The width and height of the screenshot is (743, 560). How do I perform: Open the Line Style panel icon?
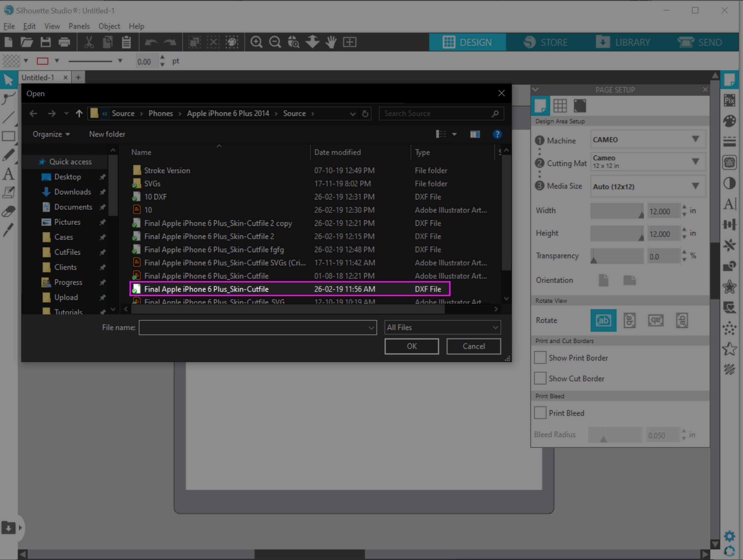pos(730,142)
